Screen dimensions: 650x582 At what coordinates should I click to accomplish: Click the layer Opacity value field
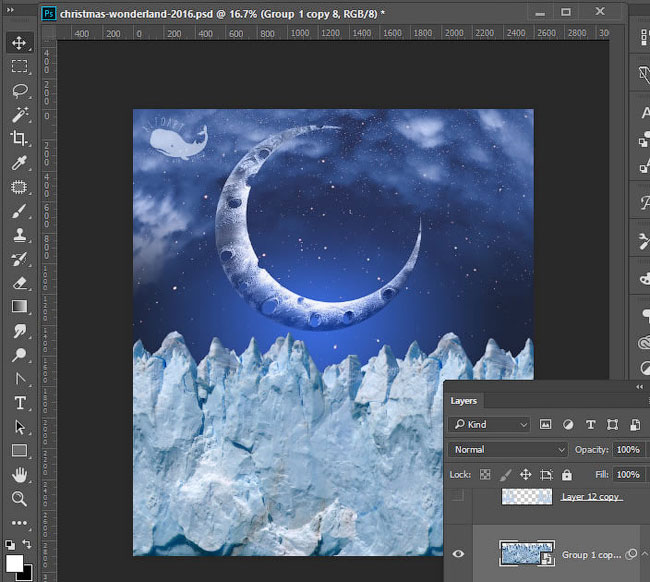point(629,450)
